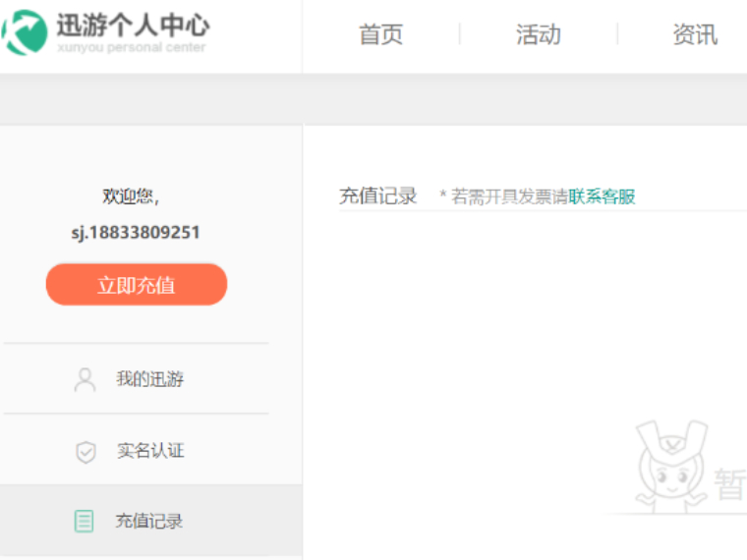The height and width of the screenshot is (560, 747).
Task: Open the 活动 navigation tab
Action: pyautogui.click(x=539, y=34)
